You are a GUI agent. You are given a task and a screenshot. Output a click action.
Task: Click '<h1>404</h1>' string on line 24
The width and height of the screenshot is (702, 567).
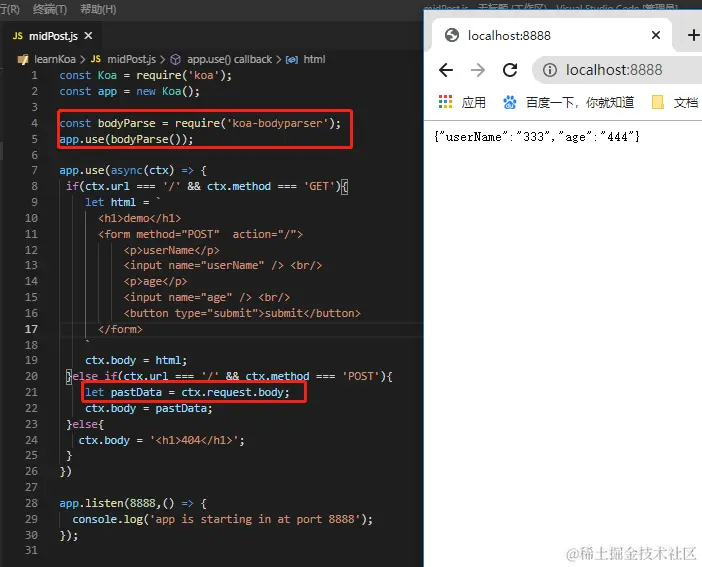(194, 440)
